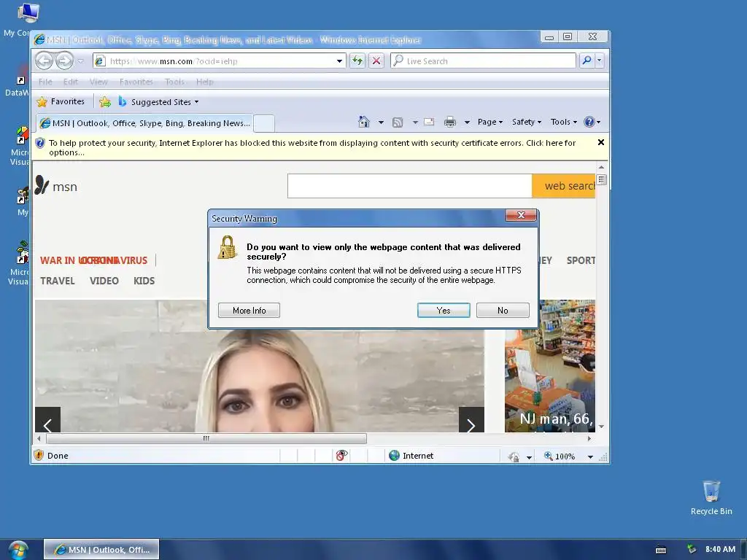Click the msn butterfly logo
This screenshot has height=560, width=747.
tap(42, 184)
